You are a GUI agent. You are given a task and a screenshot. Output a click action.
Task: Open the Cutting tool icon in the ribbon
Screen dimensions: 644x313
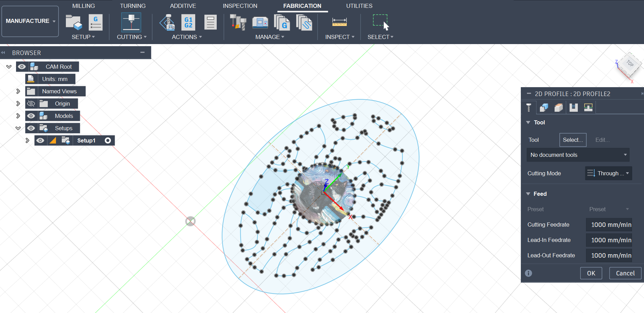pos(131,22)
